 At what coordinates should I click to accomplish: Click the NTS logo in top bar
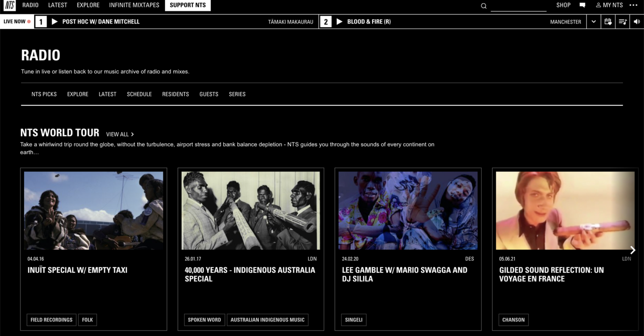pyautogui.click(x=10, y=5)
